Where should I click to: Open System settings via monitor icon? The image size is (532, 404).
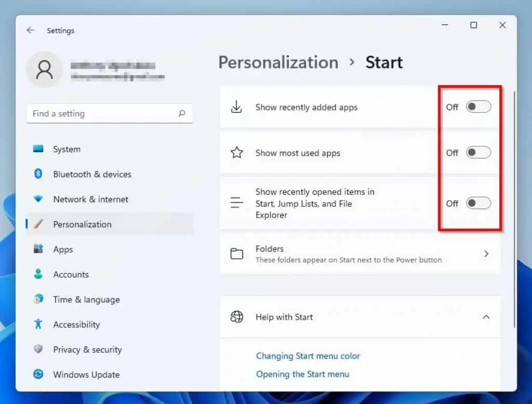(38, 149)
